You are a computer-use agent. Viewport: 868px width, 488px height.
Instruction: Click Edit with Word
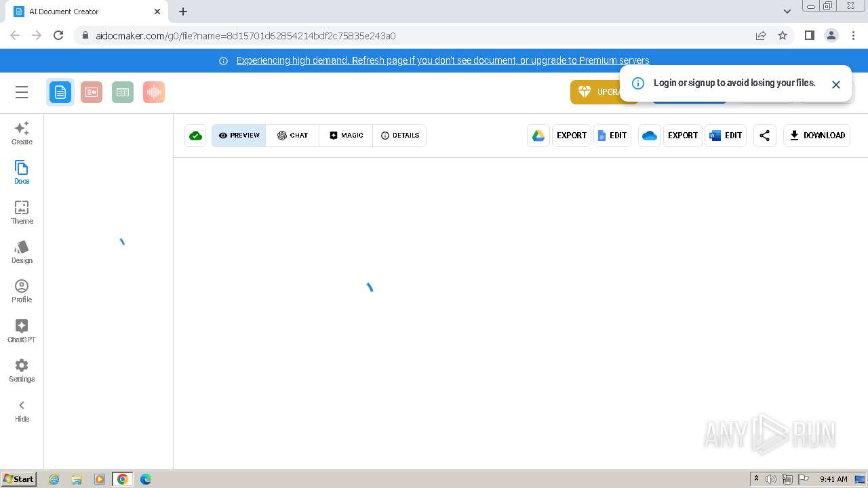tap(726, 136)
